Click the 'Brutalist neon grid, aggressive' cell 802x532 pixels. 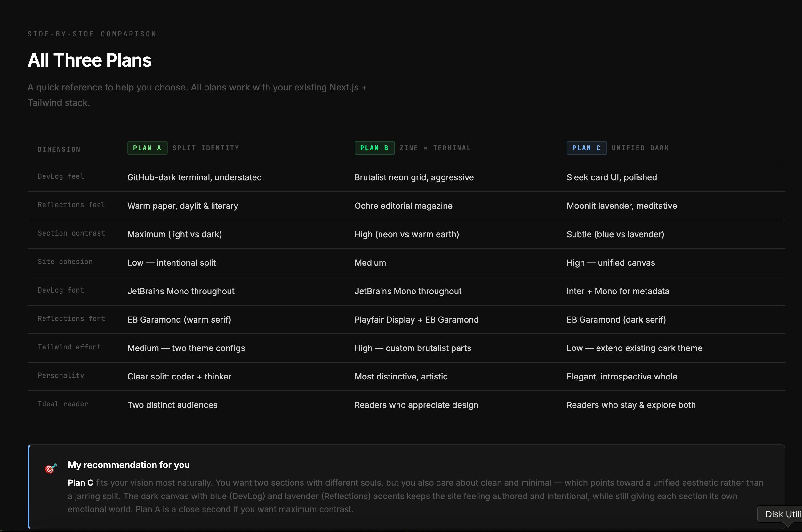413,177
